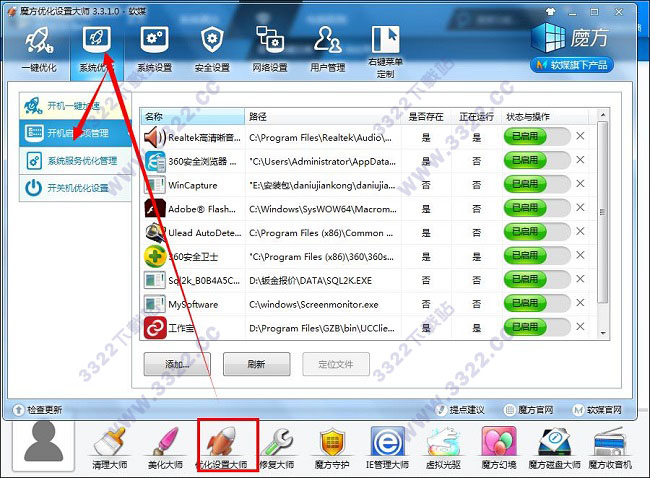Launch 美化大师 from dock
Image resolution: width=650 pixels, height=478 pixels.
tap(165, 448)
